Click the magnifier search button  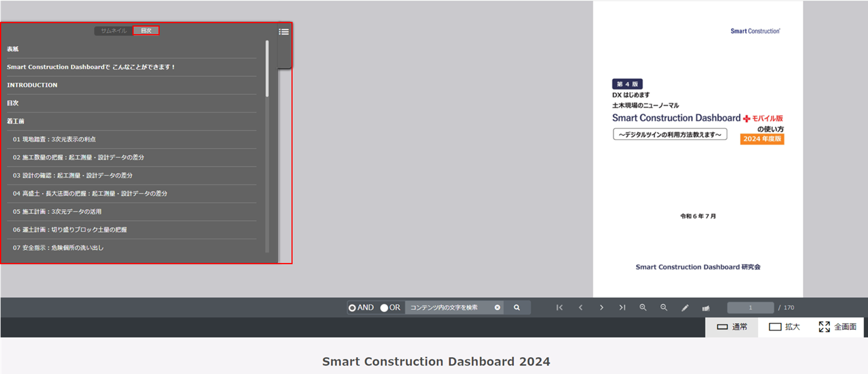517,308
